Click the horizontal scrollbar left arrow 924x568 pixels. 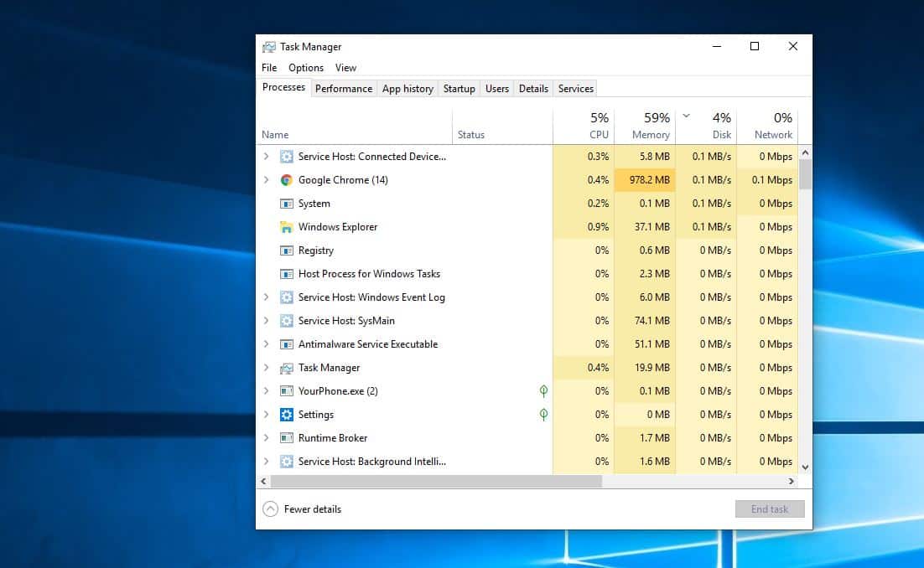coord(263,482)
